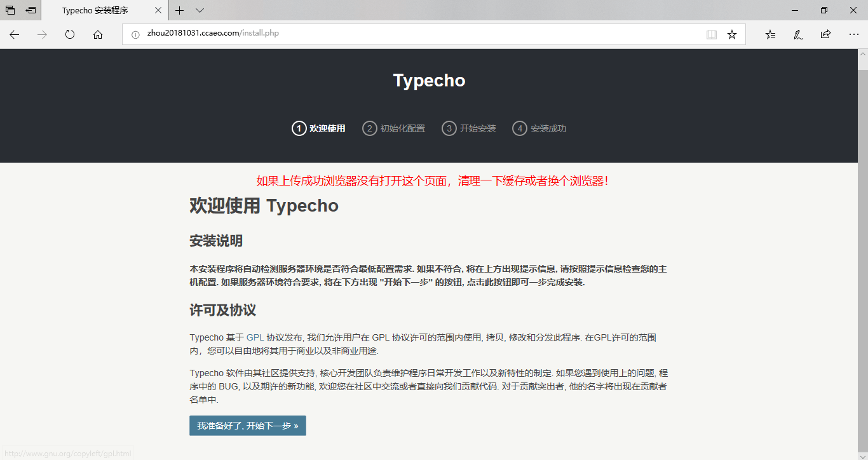The width and height of the screenshot is (868, 460).
Task: Click the browser Forward arrow
Action: [x=42, y=34]
